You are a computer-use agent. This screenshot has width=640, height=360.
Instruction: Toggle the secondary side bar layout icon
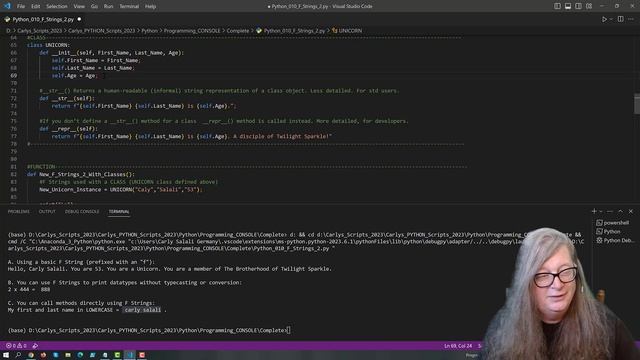pos(578,6)
